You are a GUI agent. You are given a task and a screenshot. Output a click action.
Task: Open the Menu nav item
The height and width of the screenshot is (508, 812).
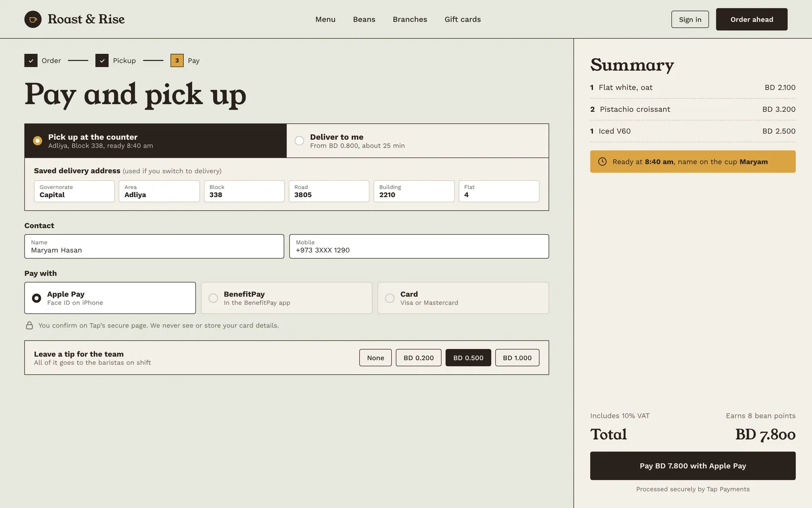[x=325, y=19]
